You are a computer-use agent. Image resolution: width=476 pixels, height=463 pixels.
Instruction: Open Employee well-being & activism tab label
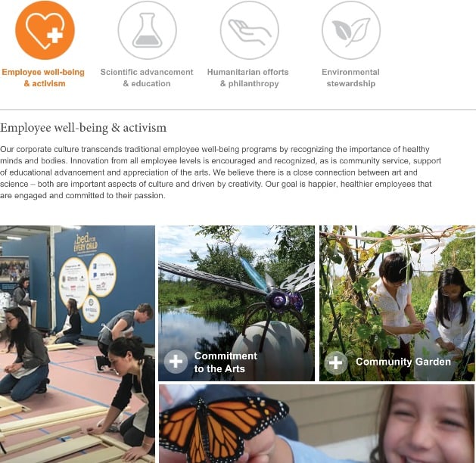43,78
